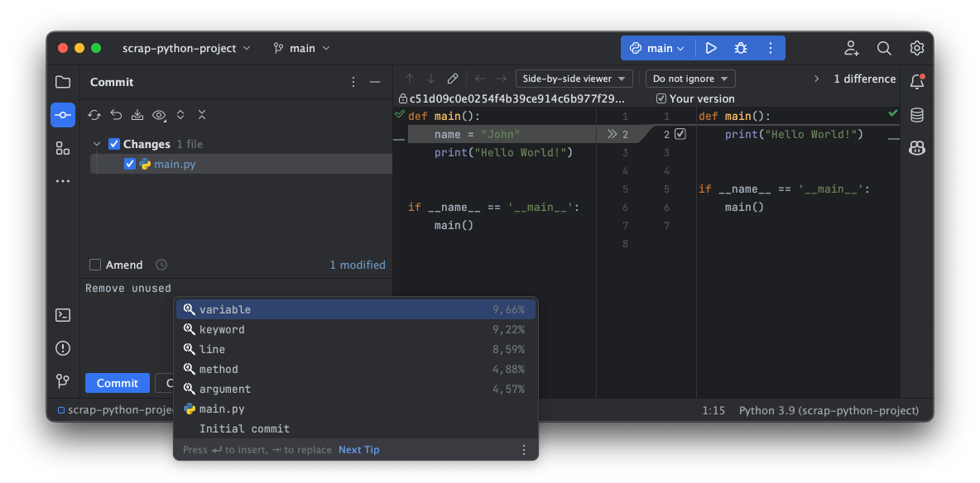Collapse the Changes tree node
Viewport: 980px width, 483px height.
pos(96,143)
